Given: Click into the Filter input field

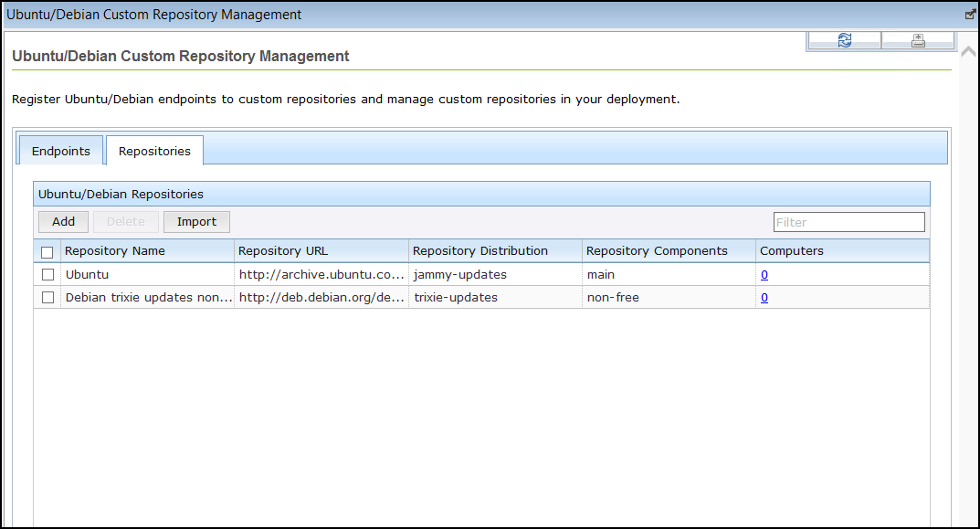Looking at the screenshot, I should click(x=848, y=222).
